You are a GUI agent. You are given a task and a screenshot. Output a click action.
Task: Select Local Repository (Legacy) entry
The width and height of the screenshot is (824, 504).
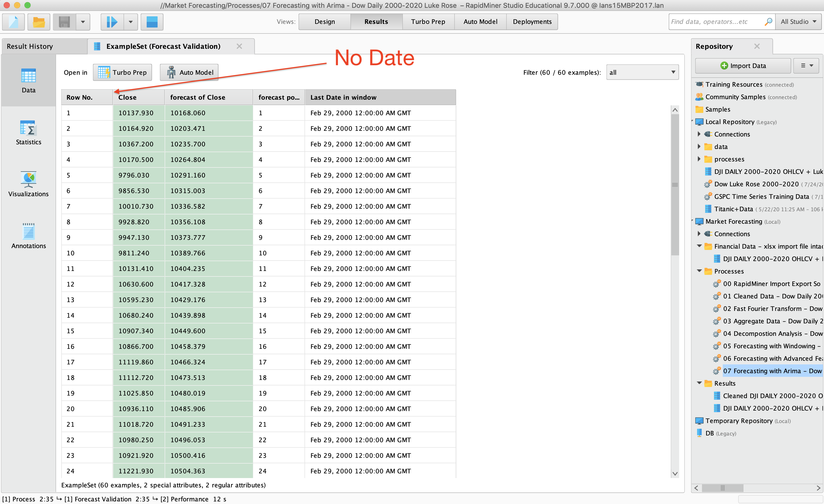pyautogui.click(x=736, y=122)
